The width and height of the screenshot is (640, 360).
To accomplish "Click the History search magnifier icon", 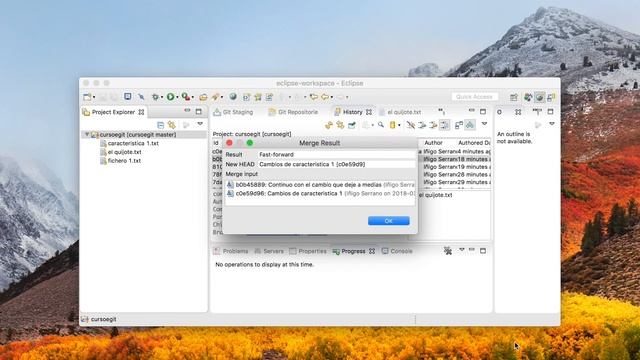I will click(x=381, y=125).
